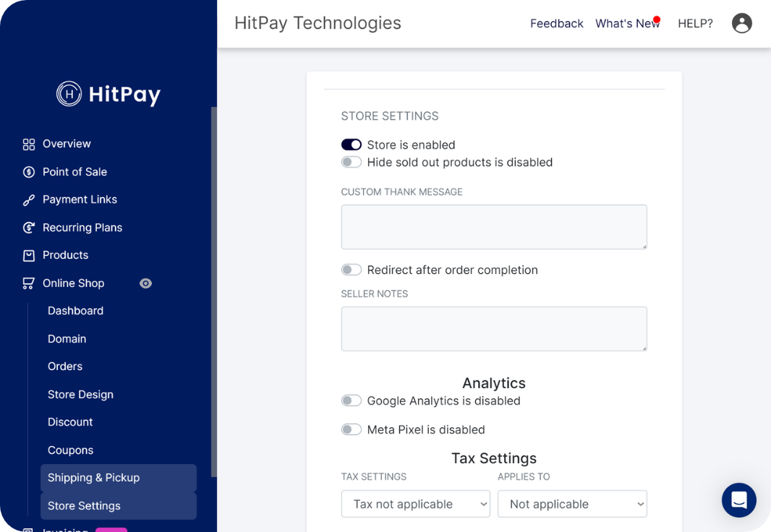The width and height of the screenshot is (771, 532).
Task: Go to Overview in sidebar
Action: (x=67, y=144)
